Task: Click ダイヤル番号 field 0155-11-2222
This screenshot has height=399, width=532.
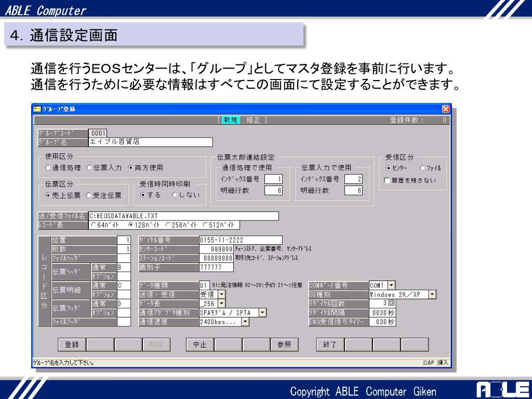Action: 241,240
